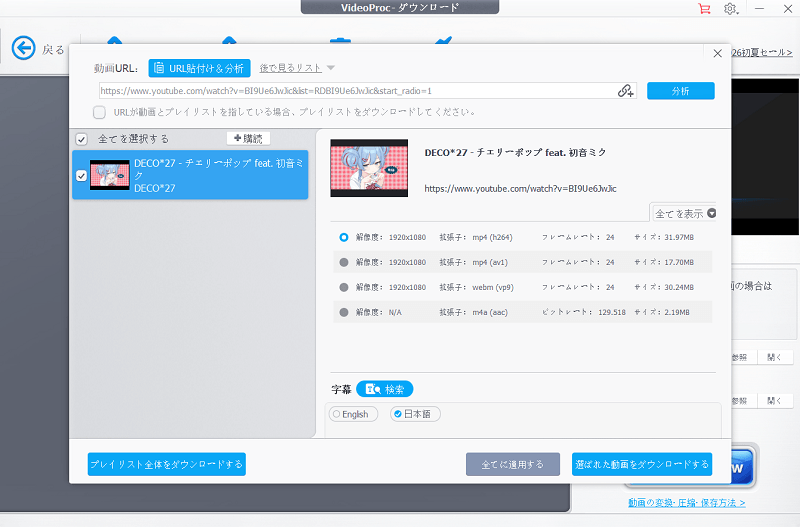Select DECO*27 チェリーポップ list entry title

tap(218, 169)
